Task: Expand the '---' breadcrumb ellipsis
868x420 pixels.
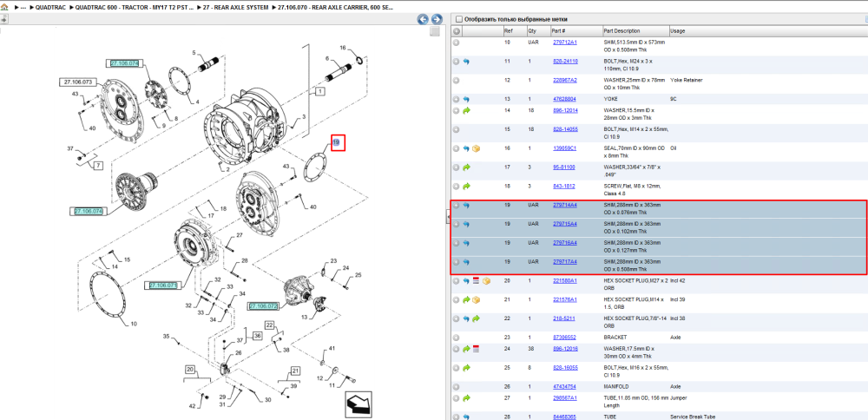Action: coord(23,8)
